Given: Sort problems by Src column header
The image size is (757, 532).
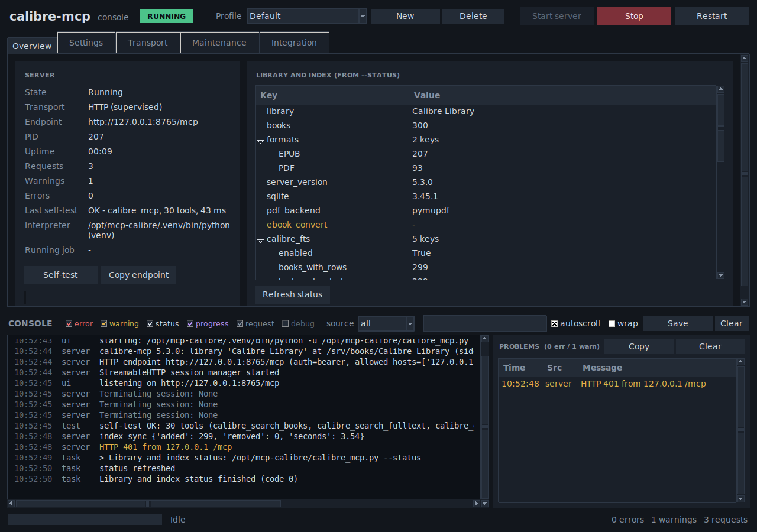Looking at the screenshot, I should click(560, 368).
